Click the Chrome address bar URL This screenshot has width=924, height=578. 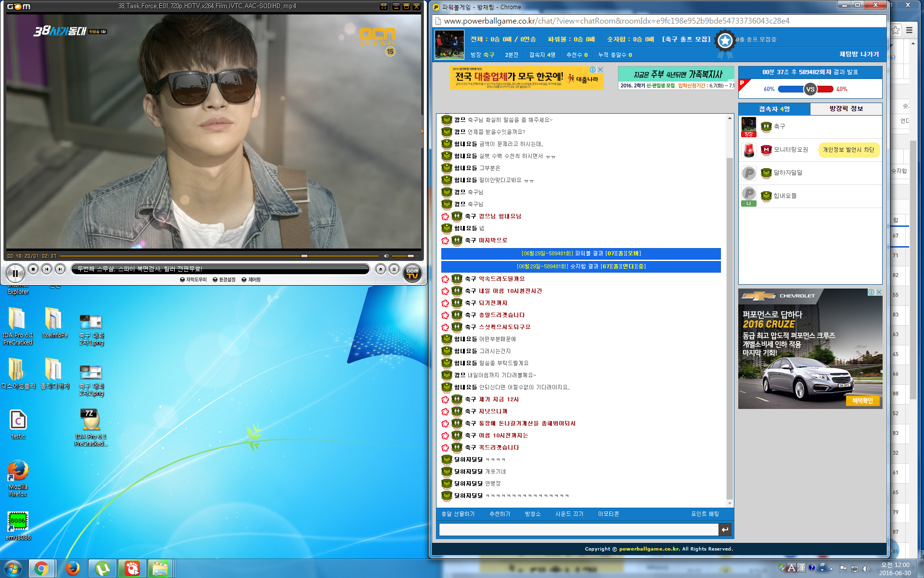pos(616,21)
